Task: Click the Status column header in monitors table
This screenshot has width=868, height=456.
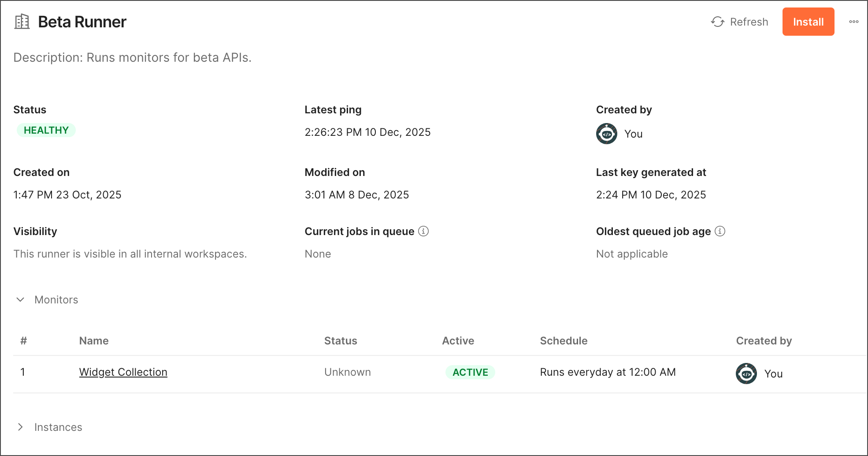Action: [341, 341]
